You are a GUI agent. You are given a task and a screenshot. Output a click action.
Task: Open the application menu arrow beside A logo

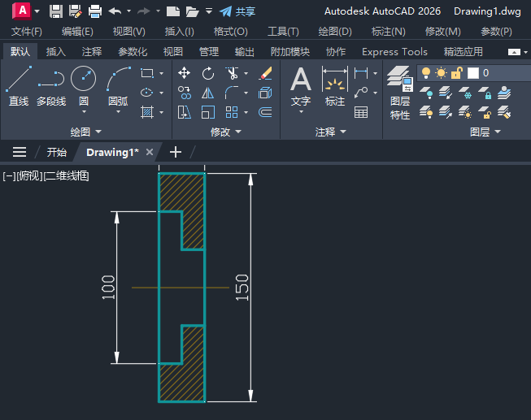[x=37, y=11]
